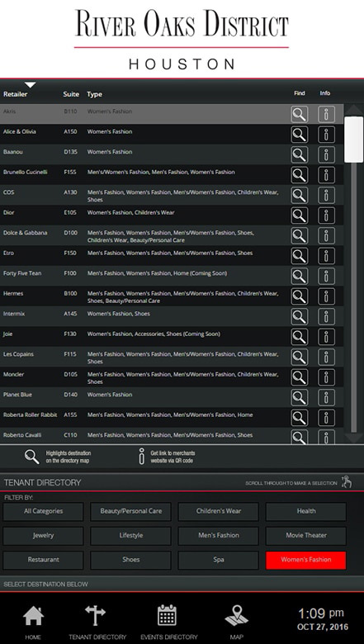
Task: Filter by Lifestyle
Action: (x=131, y=536)
